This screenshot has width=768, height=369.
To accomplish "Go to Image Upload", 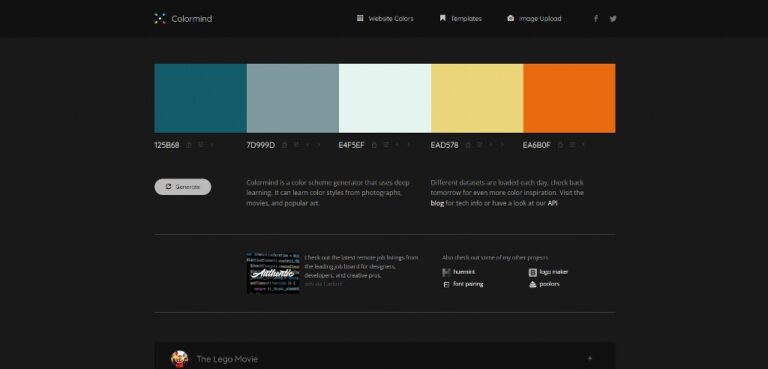I will pos(534,19).
